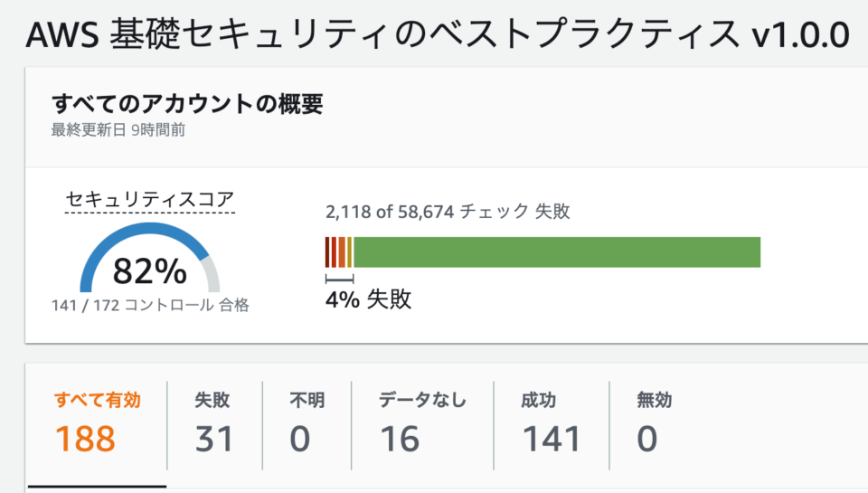Click the yellow failure segment of bar
Screen dimensions: 868x493
pyautogui.click(x=349, y=252)
